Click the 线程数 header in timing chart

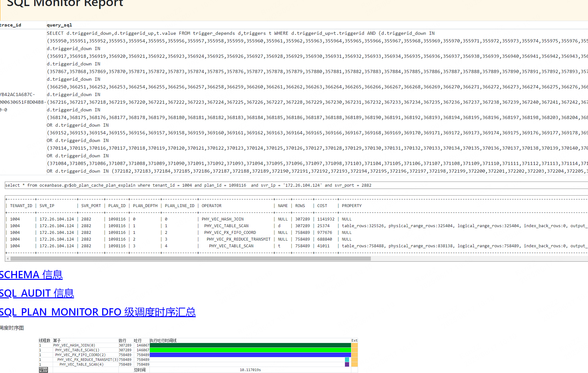tap(45, 340)
